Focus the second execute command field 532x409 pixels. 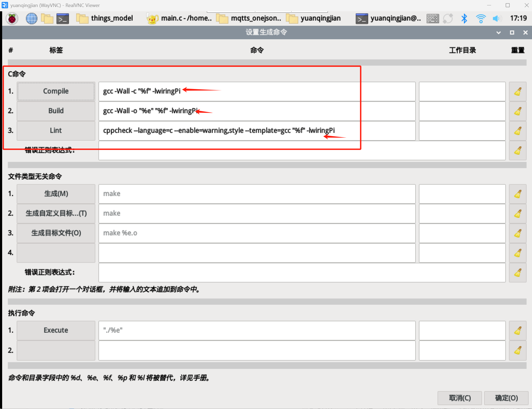point(257,350)
